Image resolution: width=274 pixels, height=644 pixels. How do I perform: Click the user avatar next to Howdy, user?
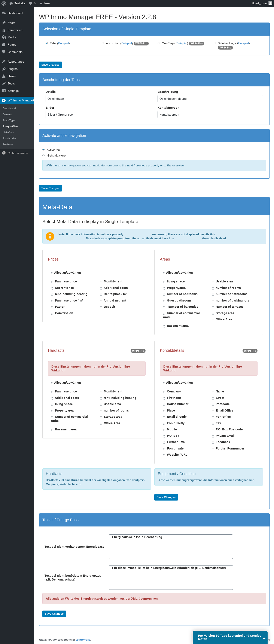tap(270, 3)
